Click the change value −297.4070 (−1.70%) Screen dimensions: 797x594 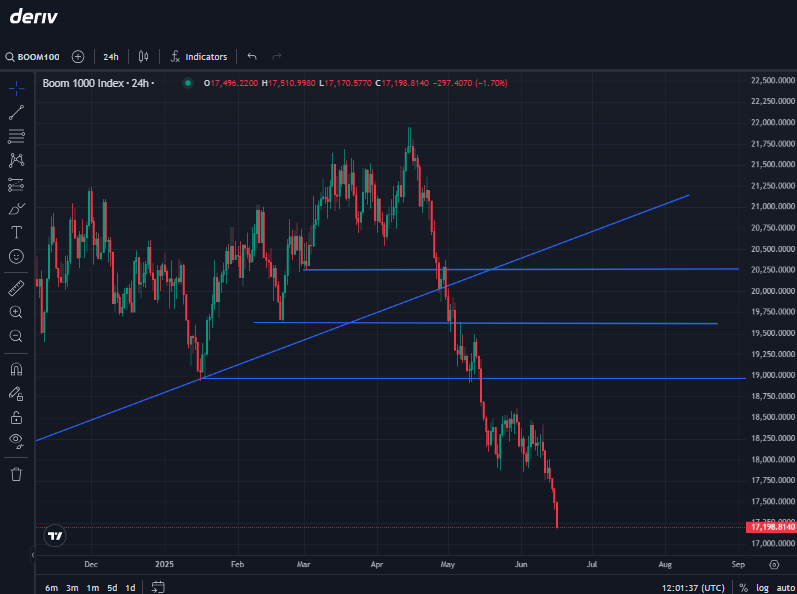470,83
